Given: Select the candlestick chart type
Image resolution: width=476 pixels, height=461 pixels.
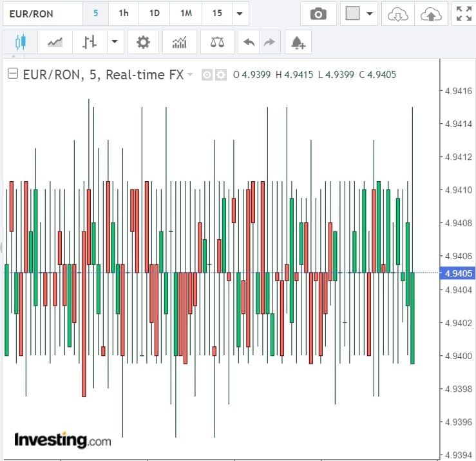Looking at the screenshot, I should 20,43.
